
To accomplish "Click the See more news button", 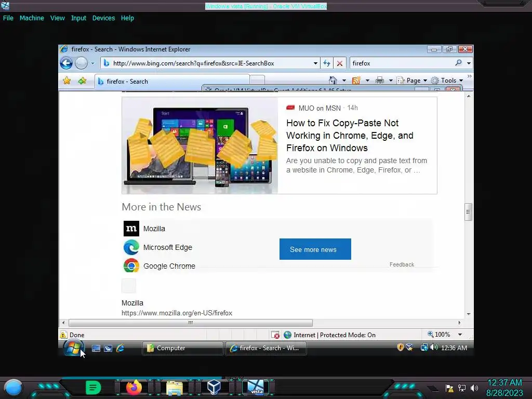I will 315,249.
